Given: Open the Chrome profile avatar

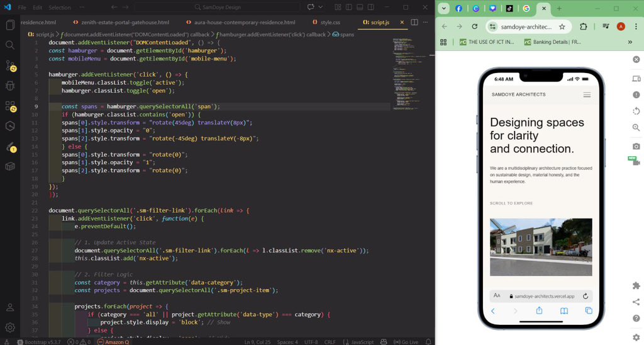Looking at the screenshot, I should pos(621,26).
